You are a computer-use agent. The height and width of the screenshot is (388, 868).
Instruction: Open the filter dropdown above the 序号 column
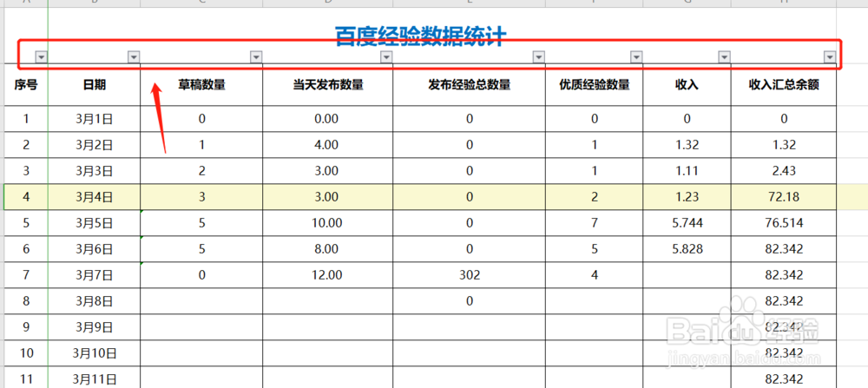click(x=41, y=56)
